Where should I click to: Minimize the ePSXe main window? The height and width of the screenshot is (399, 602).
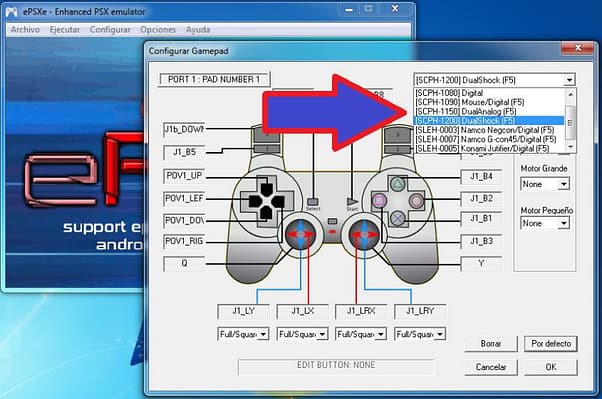[x=349, y=10]
